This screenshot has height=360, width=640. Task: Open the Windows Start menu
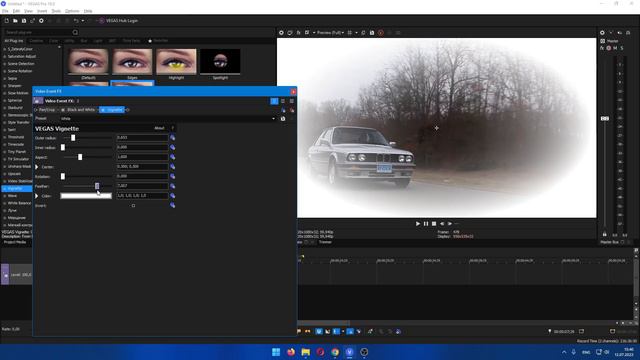pyautogui.click(x=276, y=352)
